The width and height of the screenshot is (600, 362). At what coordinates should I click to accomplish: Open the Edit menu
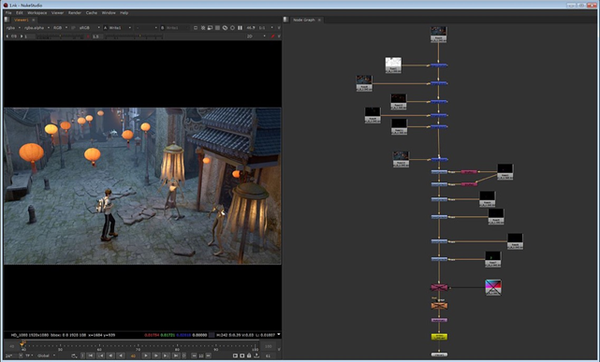(19, 13)
